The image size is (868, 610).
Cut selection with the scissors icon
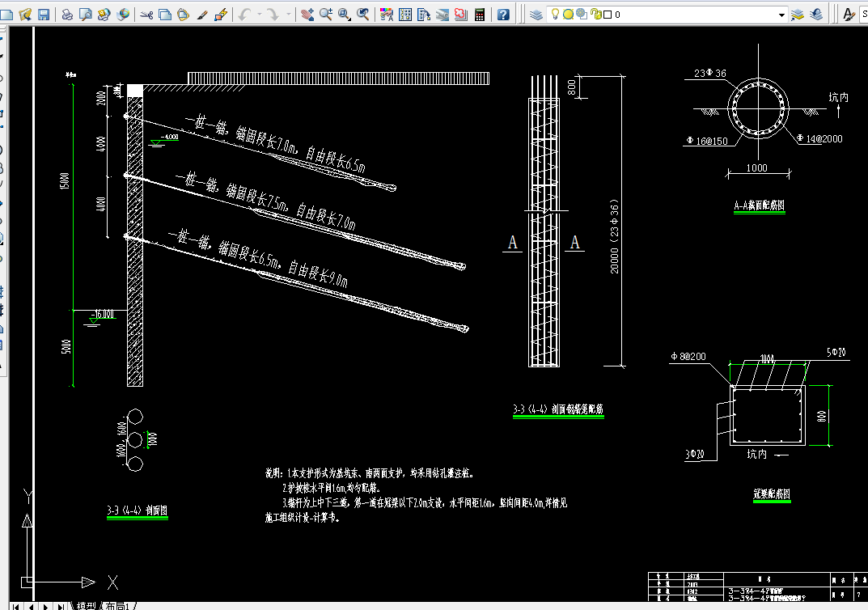click(146, 15)
